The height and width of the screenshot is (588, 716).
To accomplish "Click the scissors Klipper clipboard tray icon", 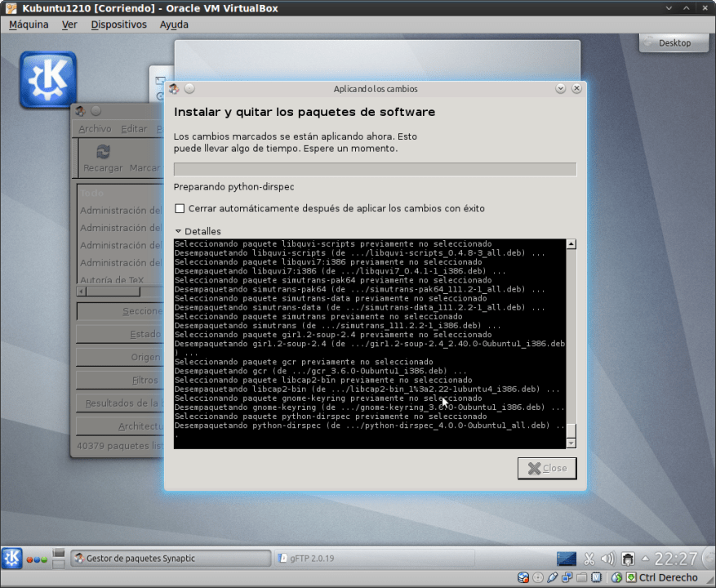I will click(588, 559).
